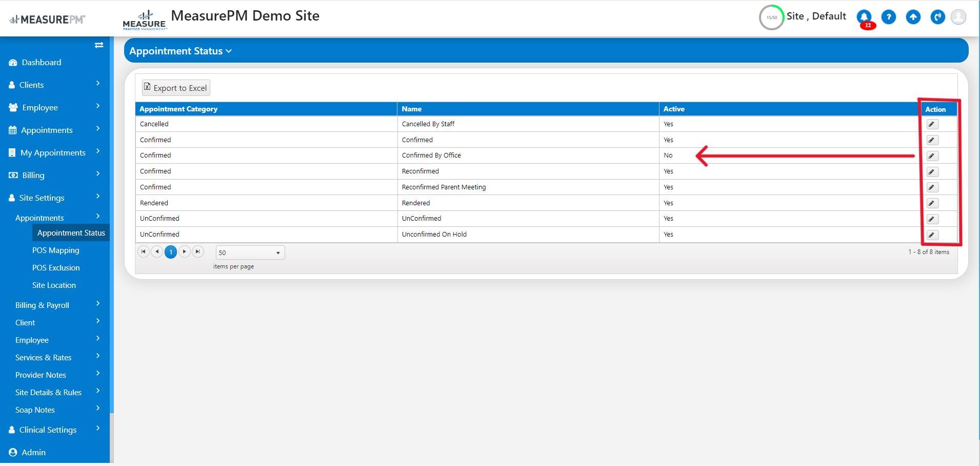Viewport: 980px width, 466px height.
Task: Expand Employee submenu under Site Settings
Action: tap(55, 340)
